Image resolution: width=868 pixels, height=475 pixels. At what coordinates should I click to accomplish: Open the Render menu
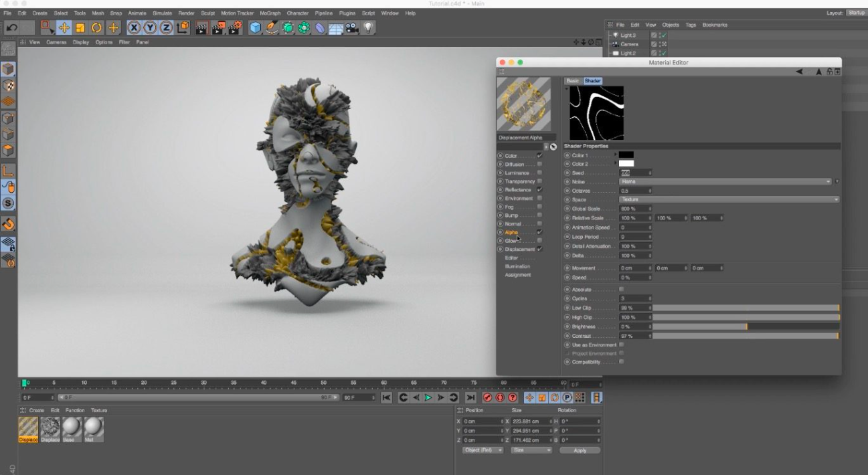click(x=186, y=13)
